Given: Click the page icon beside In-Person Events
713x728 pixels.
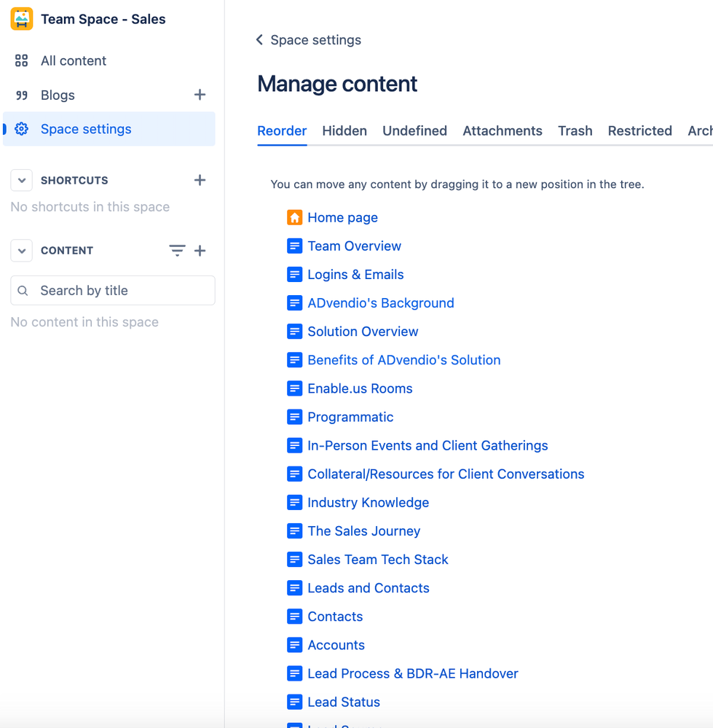Looking at the screenshot, I should (294, 445).
